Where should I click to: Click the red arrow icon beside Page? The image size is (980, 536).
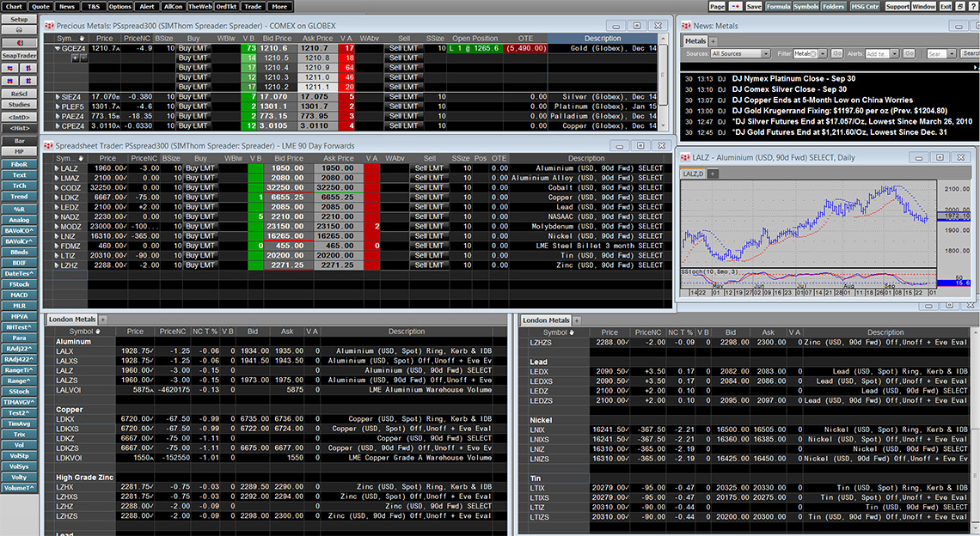pos(737,6)
